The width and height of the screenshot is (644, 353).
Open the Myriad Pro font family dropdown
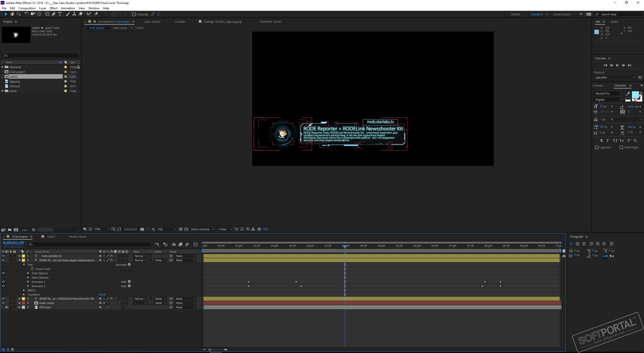pos(622,94)
